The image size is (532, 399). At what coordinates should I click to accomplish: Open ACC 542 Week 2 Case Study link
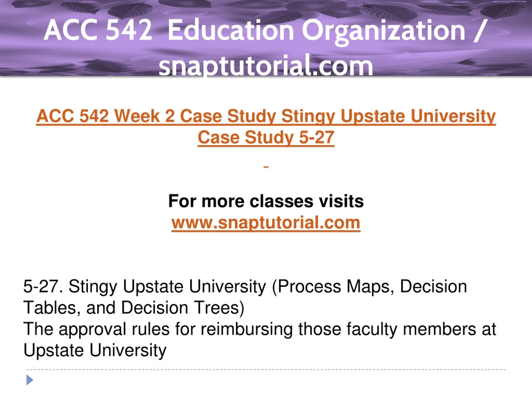266,116
